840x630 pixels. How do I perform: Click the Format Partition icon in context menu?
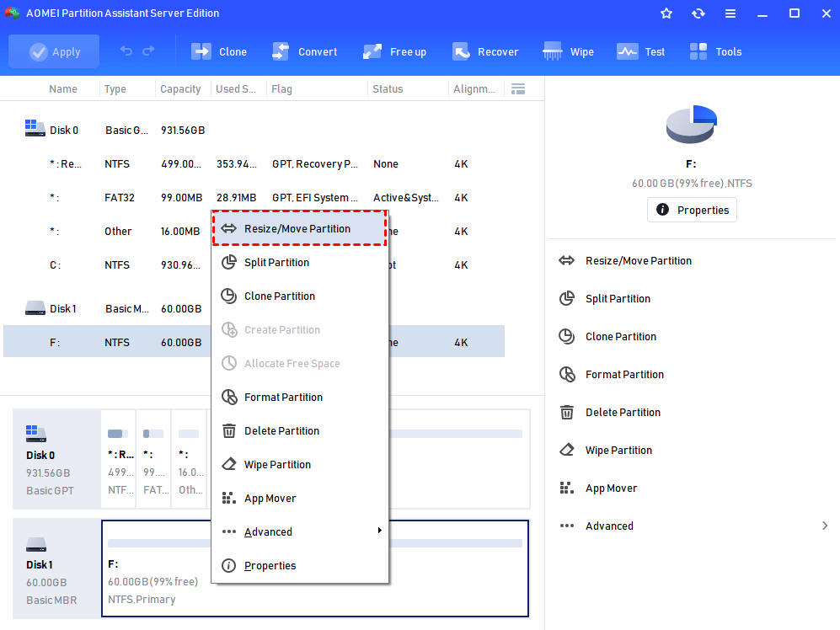coord(229,398)
